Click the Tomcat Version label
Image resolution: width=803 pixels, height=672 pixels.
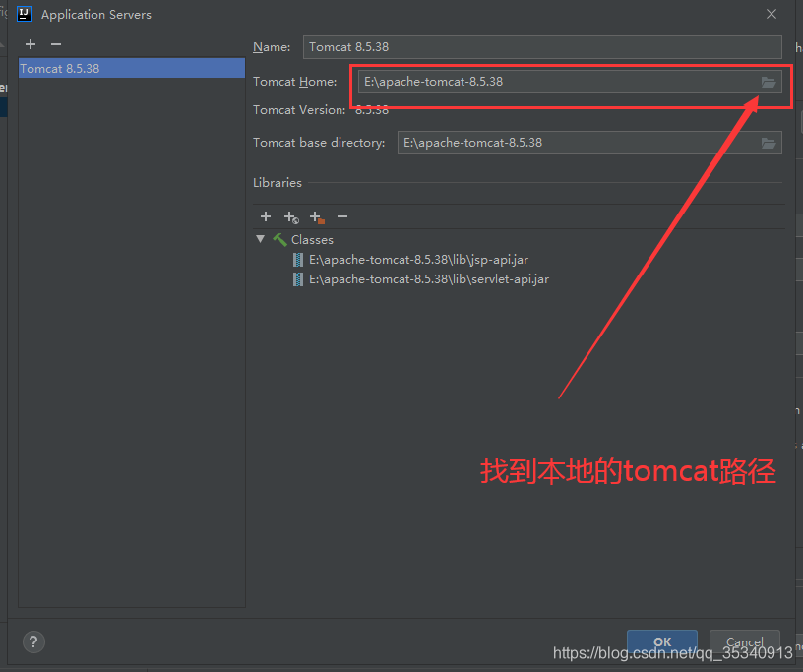tap(299, 110)
